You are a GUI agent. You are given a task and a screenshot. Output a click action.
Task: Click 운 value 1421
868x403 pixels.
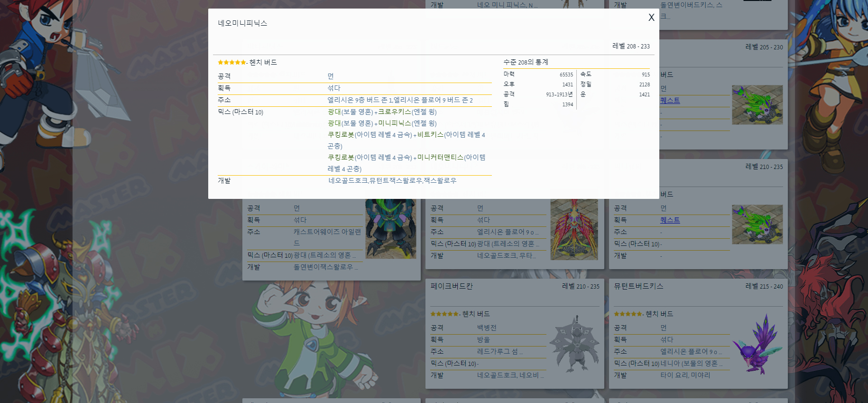pyautogui.click(x=644, y=94)
